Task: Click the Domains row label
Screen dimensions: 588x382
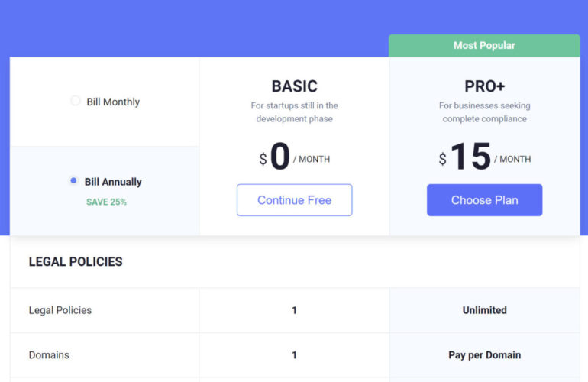Action: tap(49, 355)
